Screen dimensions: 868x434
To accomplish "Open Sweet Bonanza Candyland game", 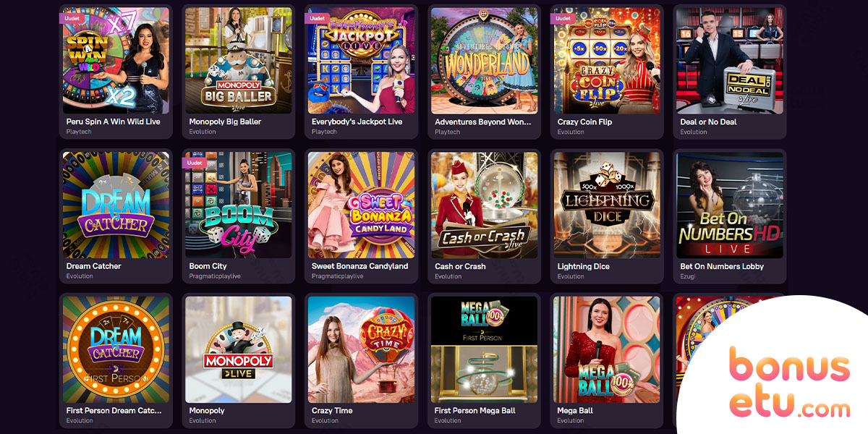I will point(362,205).
